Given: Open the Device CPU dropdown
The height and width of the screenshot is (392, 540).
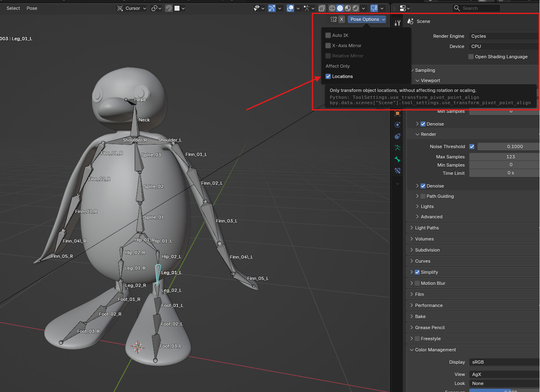Looking at the screenshot, I should click(x=504, y=46).
